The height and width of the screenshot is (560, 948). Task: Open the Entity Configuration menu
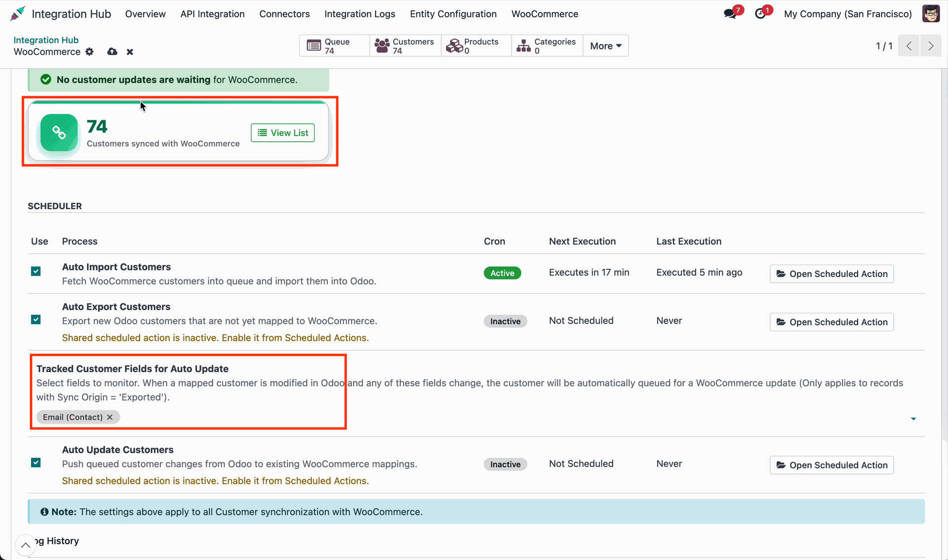pyautogui.click(x=453, y=14)
